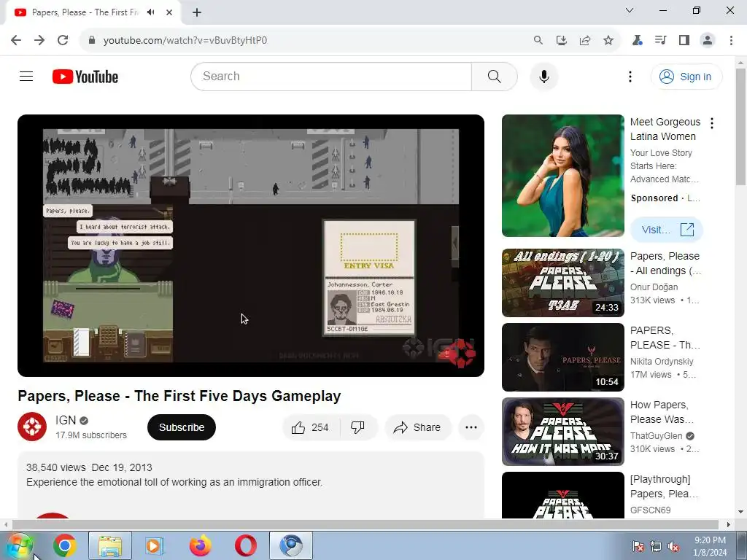
Task: Start voice search with the microphone
Action: [543, 76]
